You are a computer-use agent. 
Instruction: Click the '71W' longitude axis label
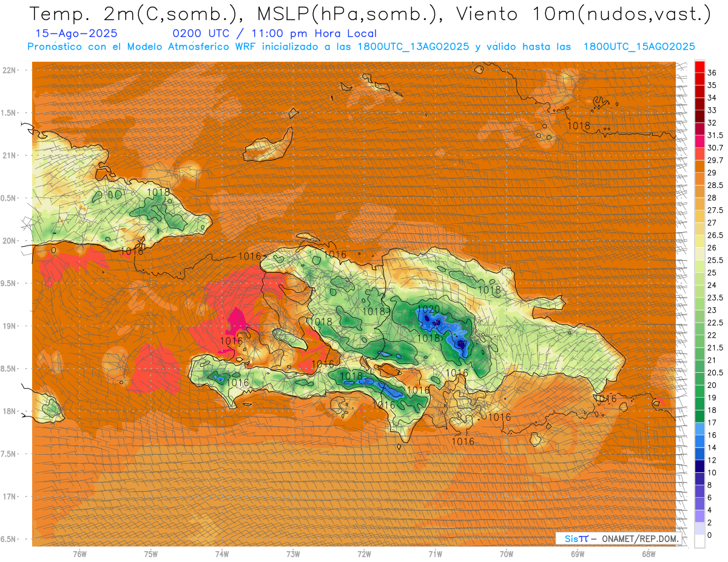click(435, 554)
